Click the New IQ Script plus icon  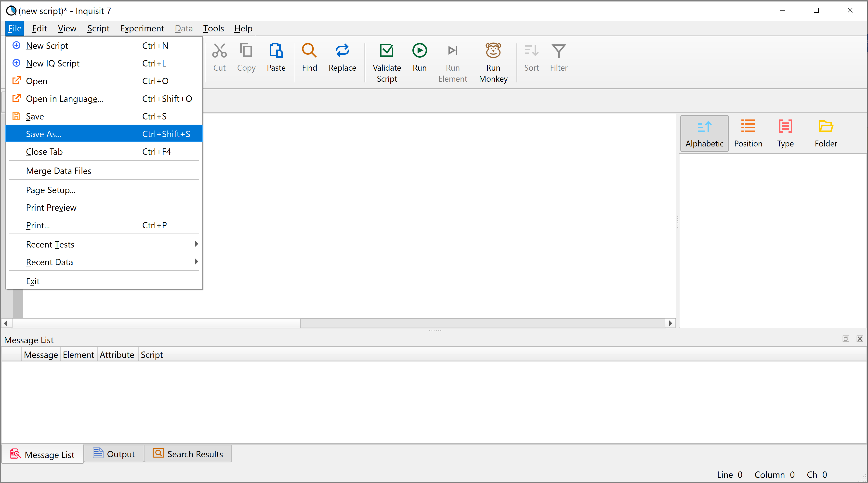coord(16,63)
